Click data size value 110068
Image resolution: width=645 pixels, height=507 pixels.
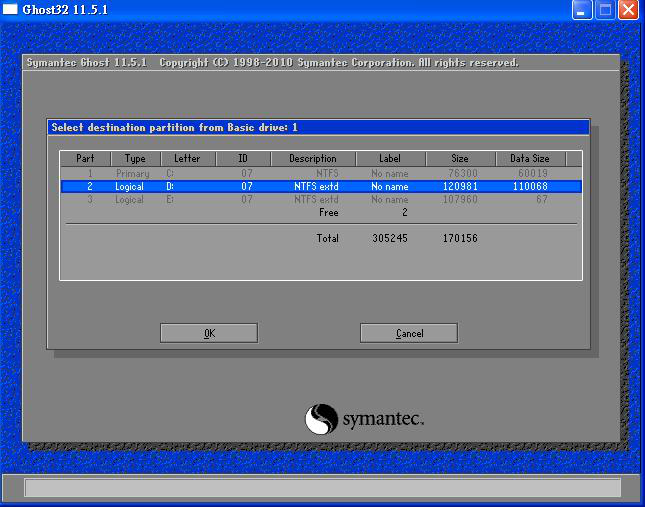click(x=530, y=186)
